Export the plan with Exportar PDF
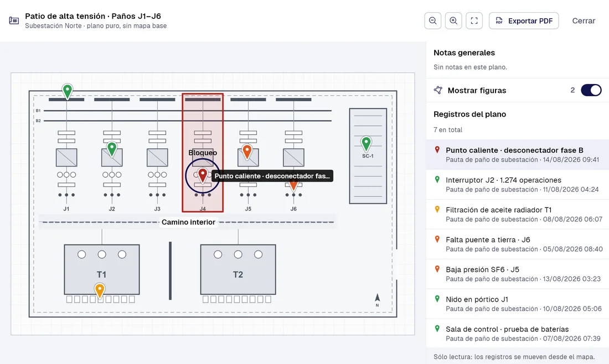Viewport: 609px width, 364px height. 524,20
